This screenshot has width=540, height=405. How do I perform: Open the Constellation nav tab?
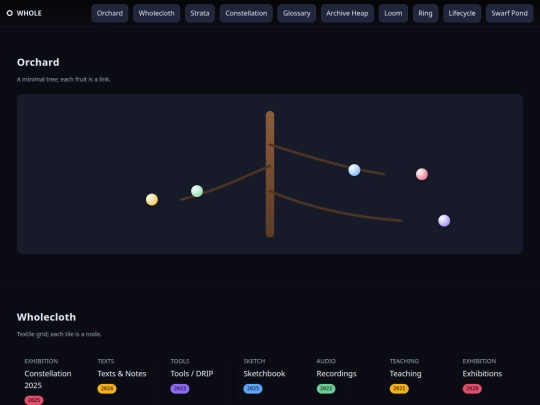coord(246,13)
